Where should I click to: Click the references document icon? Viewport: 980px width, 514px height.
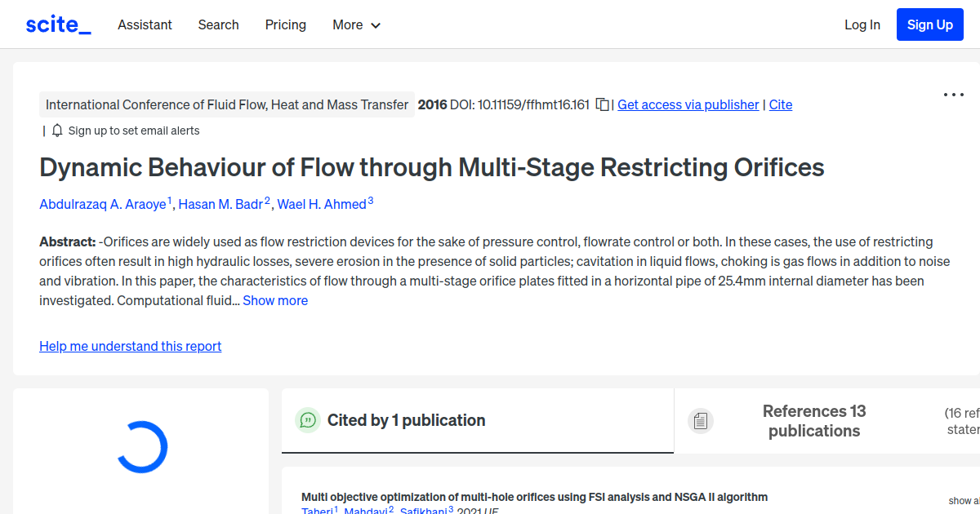pos(700,420)
